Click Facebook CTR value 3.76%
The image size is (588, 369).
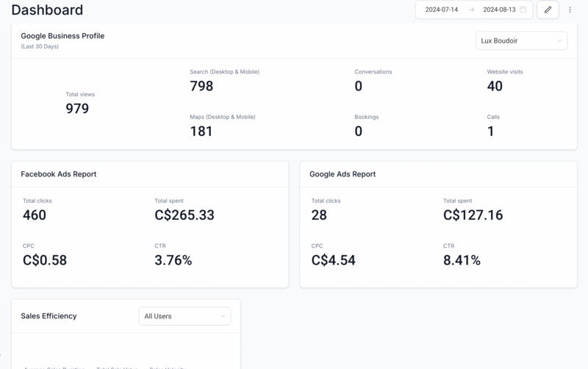[173, 260]
